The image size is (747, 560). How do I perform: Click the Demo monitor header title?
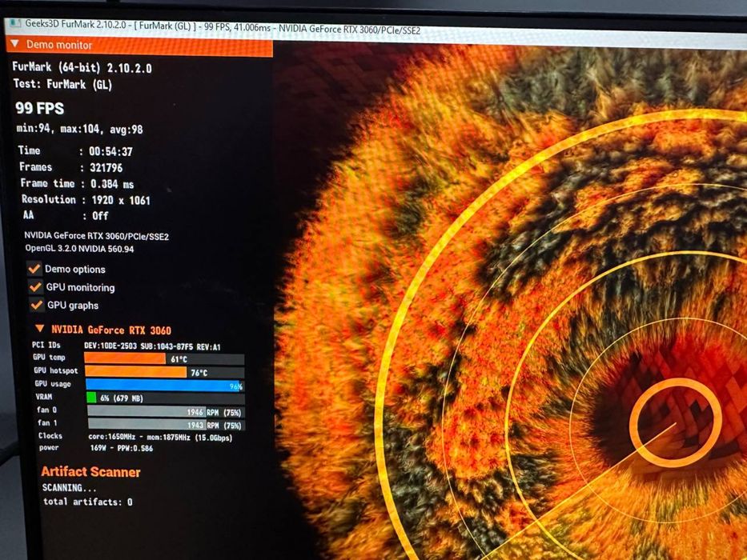pos(59,45)
